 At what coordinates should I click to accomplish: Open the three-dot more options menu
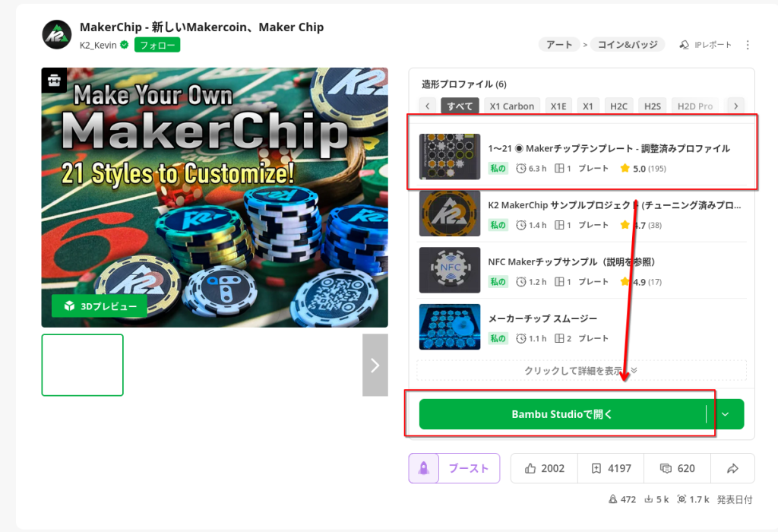[x=748, y=45]
